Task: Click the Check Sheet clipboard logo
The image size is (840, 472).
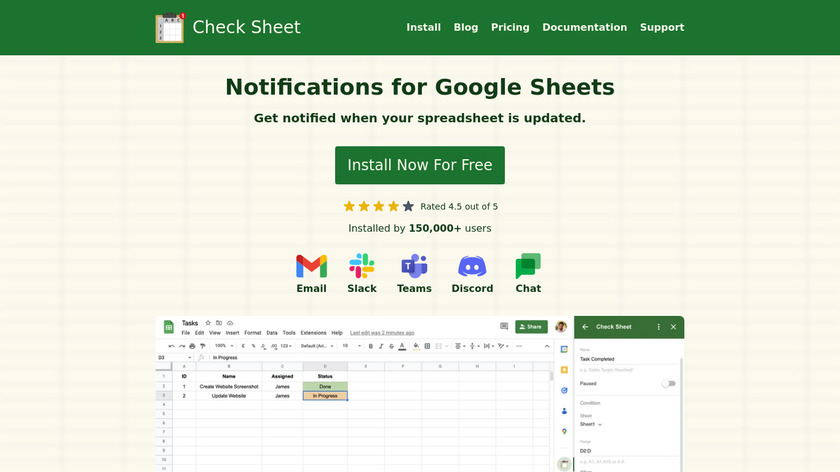Action: tap(170, 27)
